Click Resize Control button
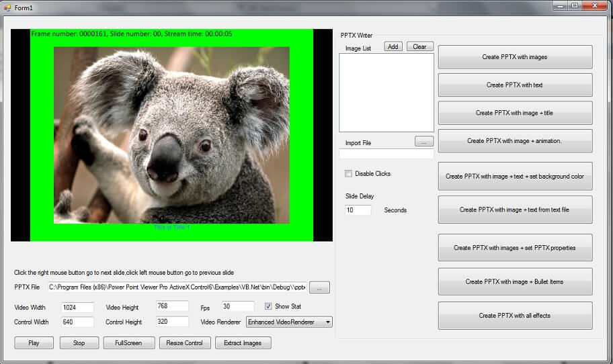The width and height of the screenshot is (613, 364). coord(184,343)
